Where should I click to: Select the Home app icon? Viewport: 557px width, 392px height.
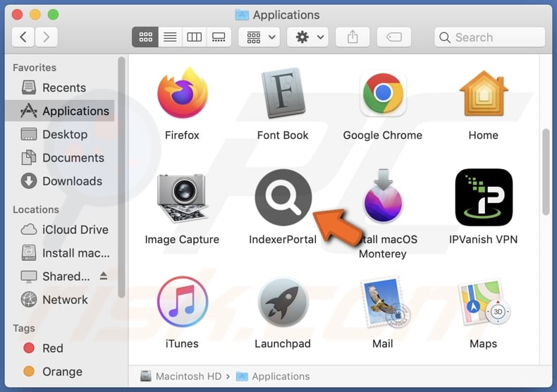pos(484,93)
